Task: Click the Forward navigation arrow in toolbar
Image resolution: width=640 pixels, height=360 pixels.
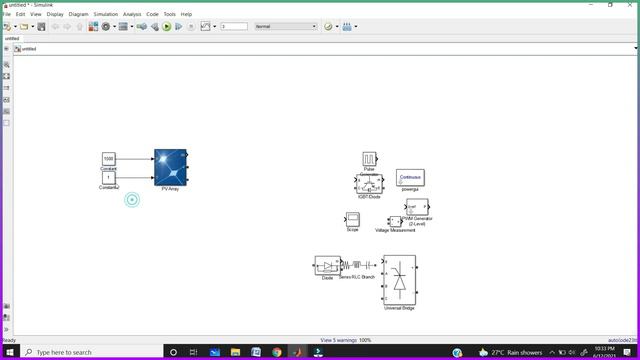Action: click(x=67, y=27)
